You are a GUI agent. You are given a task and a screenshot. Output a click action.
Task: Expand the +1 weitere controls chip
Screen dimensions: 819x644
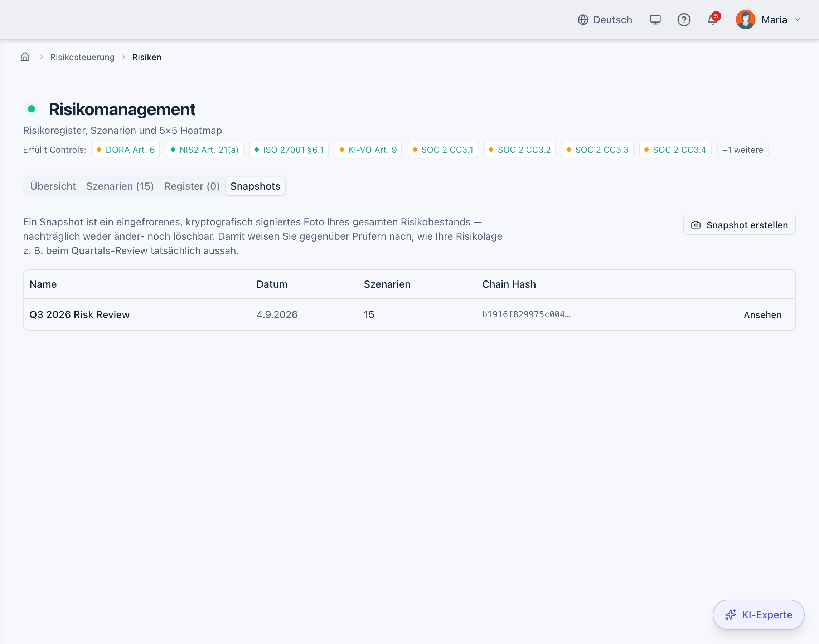[742, 150]
